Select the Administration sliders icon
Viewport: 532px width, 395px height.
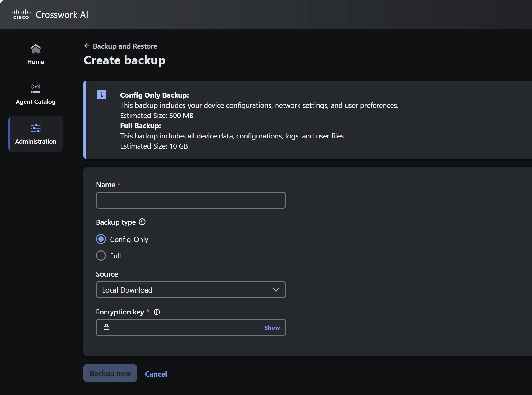(36, 128)
